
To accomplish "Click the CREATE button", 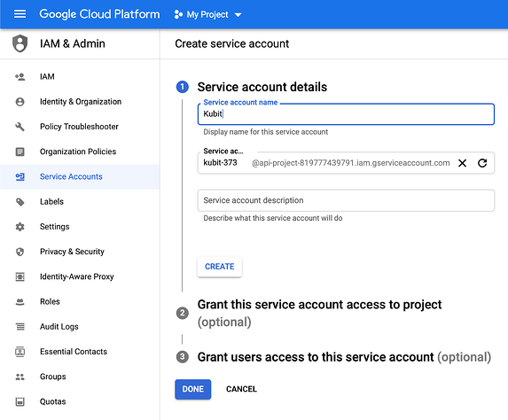I will pyautogui.click(x=219, y=267).
